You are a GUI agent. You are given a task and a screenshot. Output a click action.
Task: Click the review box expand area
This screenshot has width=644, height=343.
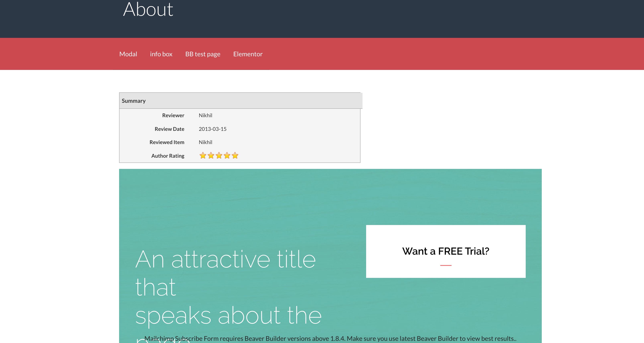(x=239, y=100)
